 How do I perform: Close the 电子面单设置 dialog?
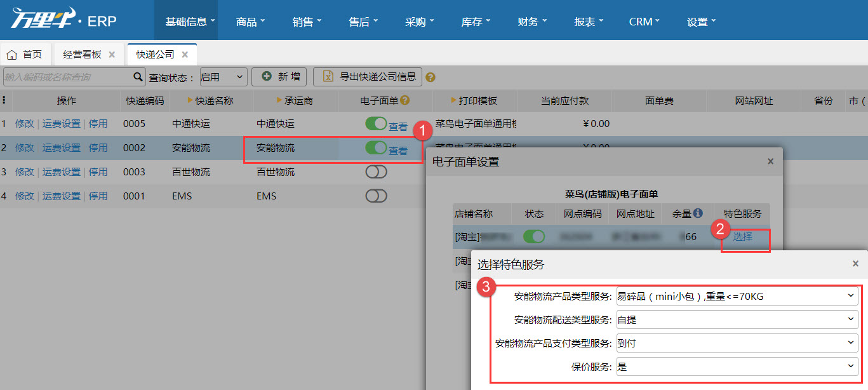pos(770,161)
